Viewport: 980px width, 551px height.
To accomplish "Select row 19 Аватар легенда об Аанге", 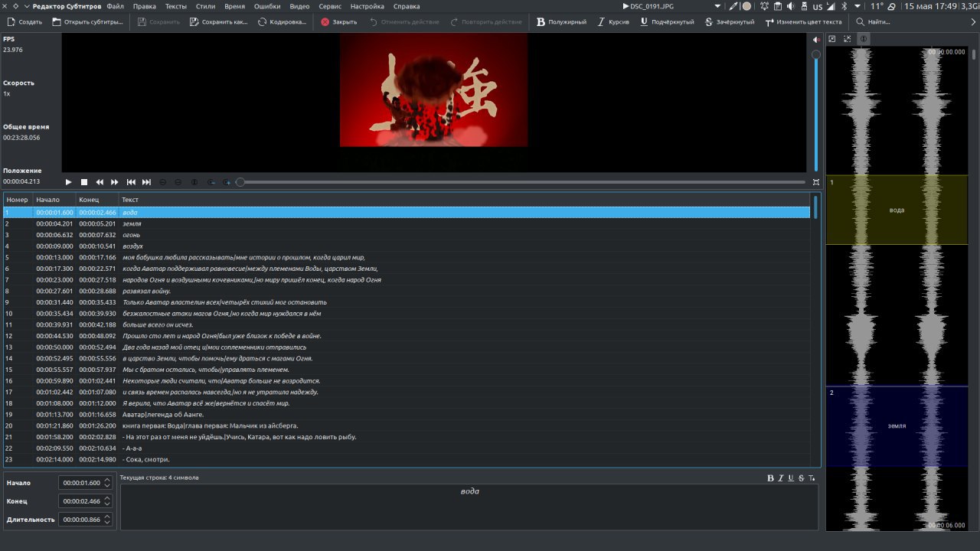I will [x=407, y=415].
